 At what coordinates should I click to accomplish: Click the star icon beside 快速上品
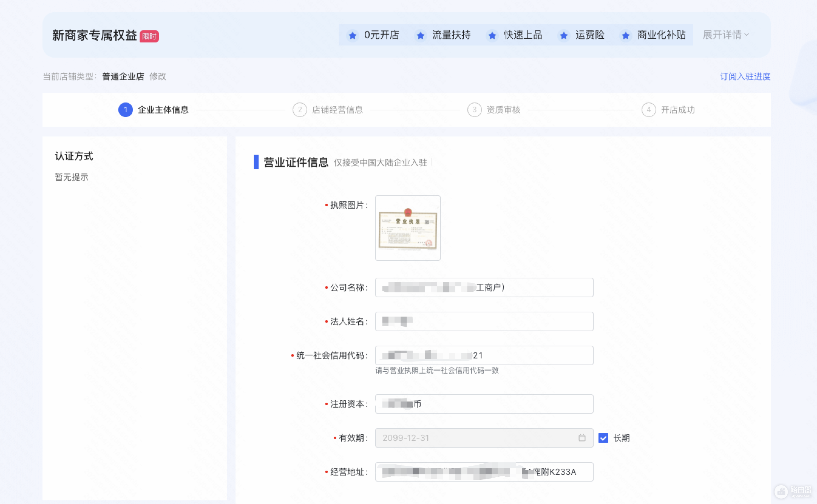click(492, 35)
